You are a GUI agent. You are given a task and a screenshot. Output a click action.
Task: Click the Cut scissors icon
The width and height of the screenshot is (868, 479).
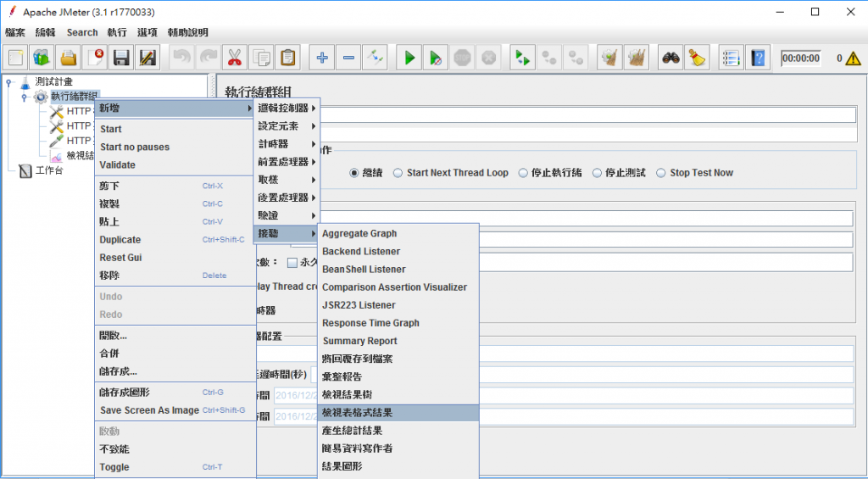click(235, 58)
